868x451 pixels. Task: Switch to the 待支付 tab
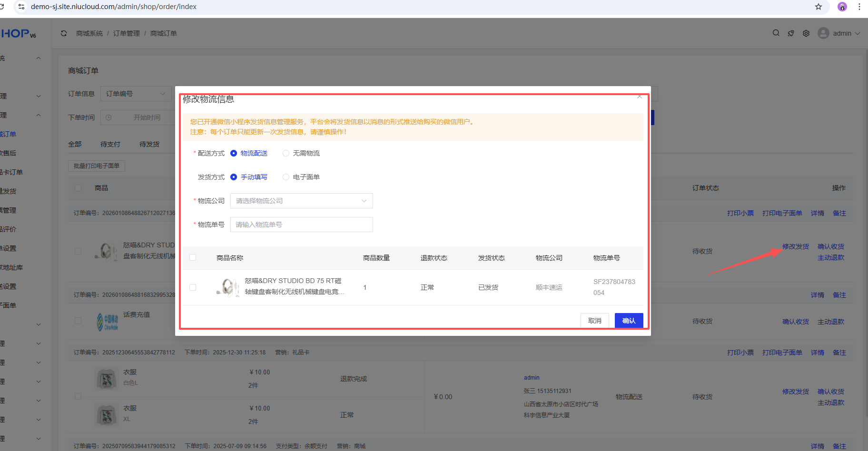point(110,144)
